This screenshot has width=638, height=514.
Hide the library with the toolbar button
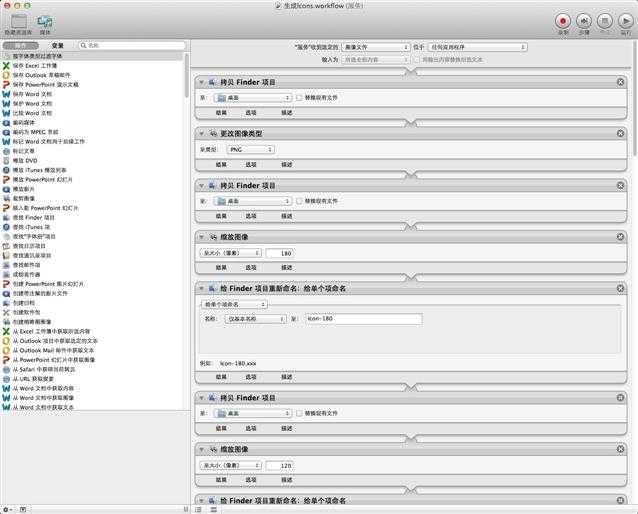point(18,22)
